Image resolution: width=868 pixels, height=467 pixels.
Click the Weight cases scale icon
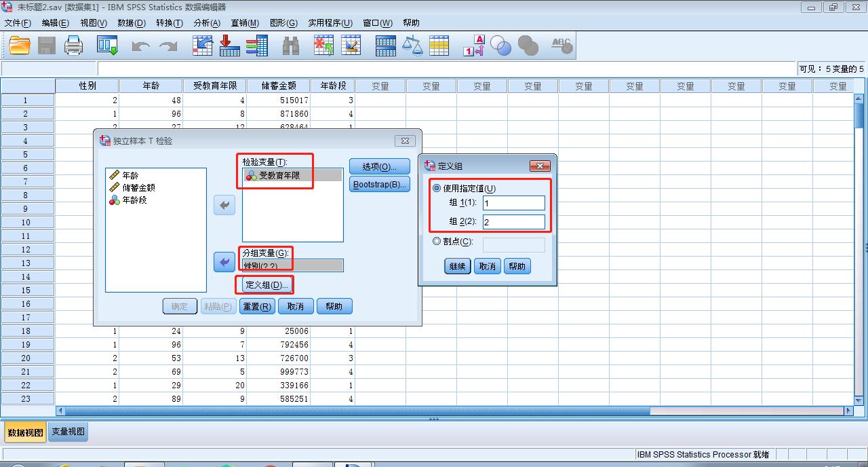[x=412, y=45]
